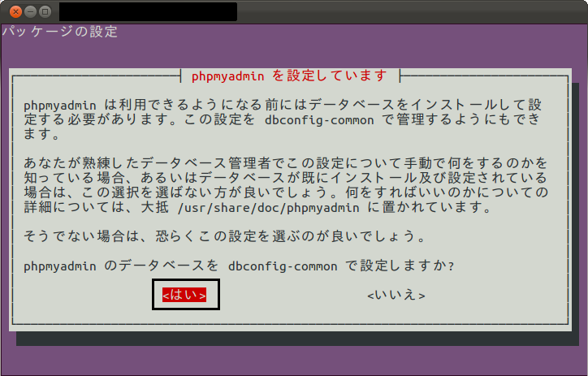Click the 'パッケージの設定' heading text
588x376 pixels.
[x=60, y=32]
